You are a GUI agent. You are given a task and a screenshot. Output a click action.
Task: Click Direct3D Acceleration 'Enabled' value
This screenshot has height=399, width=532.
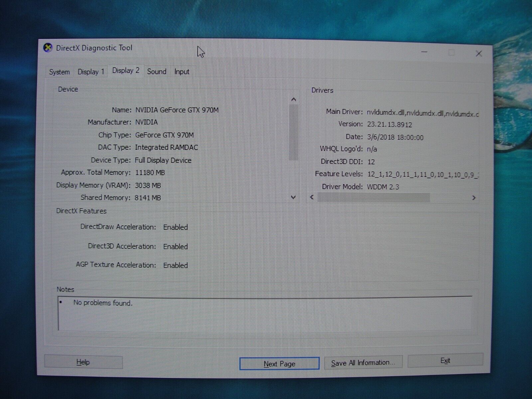click(x=176, y=247)
